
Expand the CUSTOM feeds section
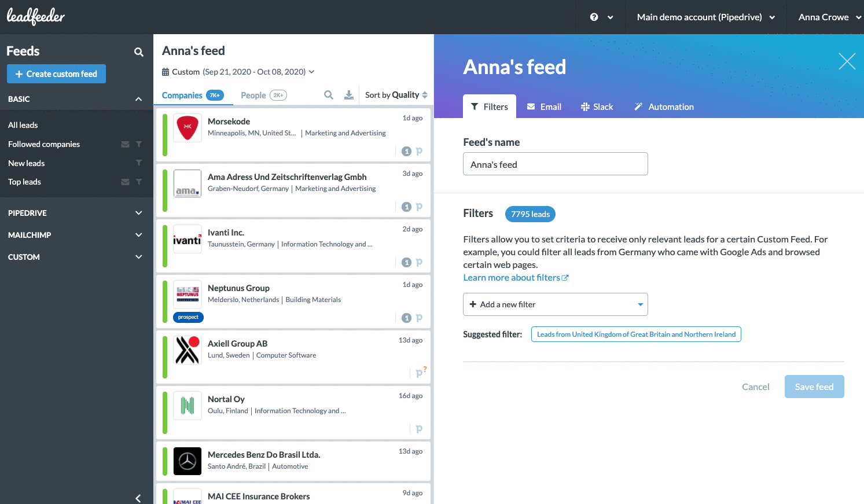click(x=138, y=257)
